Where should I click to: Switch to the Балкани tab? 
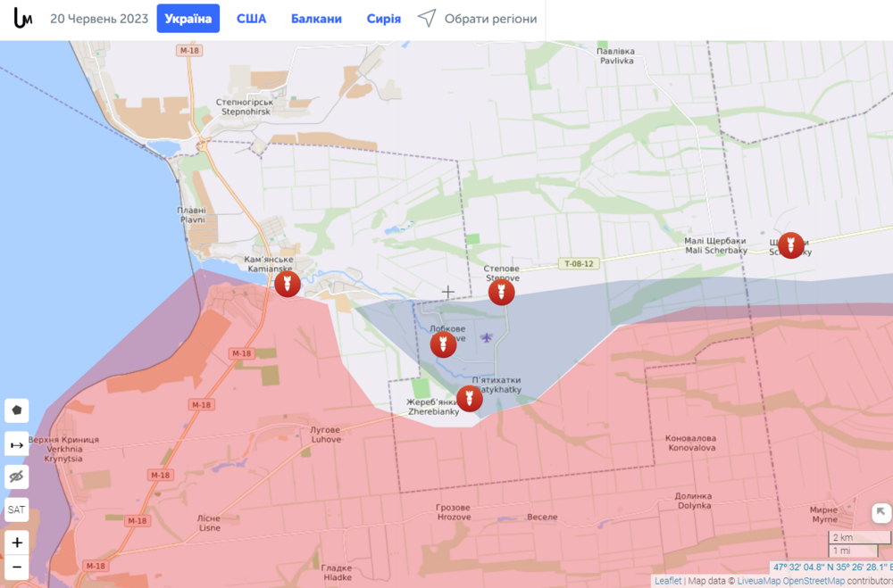point(316,18)
